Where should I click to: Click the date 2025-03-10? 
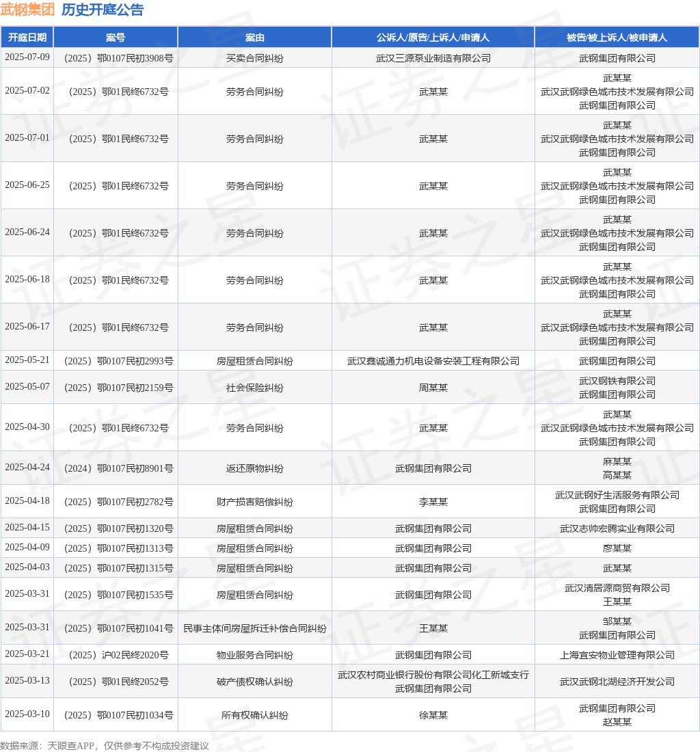[27, 714]
